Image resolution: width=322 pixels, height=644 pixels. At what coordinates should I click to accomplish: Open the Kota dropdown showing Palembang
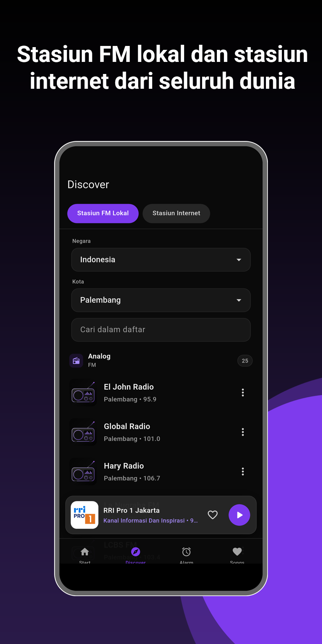coord(161,300)
